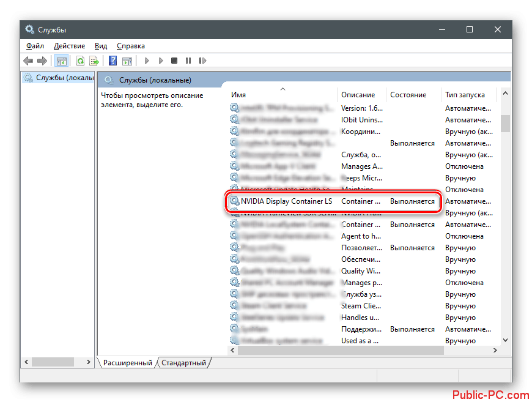Click the Pause service toolbar icon
This screenshot has height=402, width=532.
(x=188, y=61)
